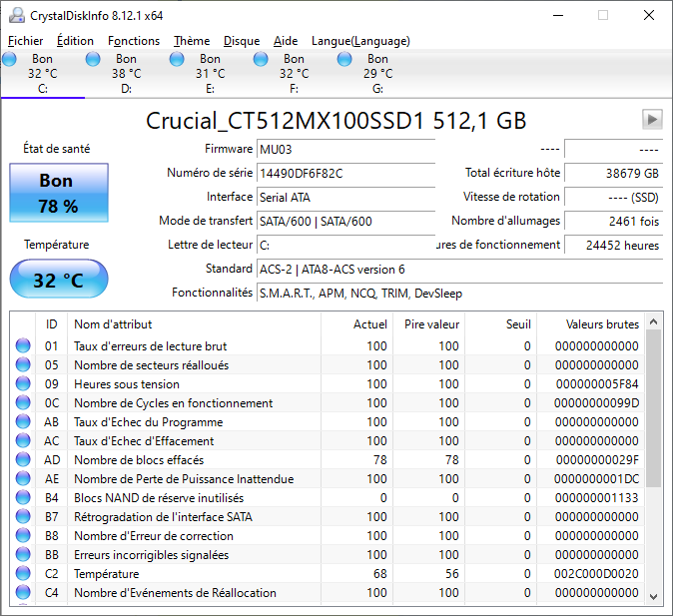673x616 pixels.
Task: Select row 'Heures sous tension'
Action: (x=328, y=383)
